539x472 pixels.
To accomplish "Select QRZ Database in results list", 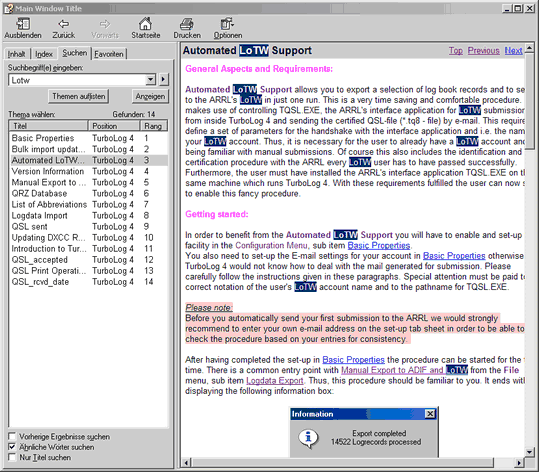I will coord(88,193).
